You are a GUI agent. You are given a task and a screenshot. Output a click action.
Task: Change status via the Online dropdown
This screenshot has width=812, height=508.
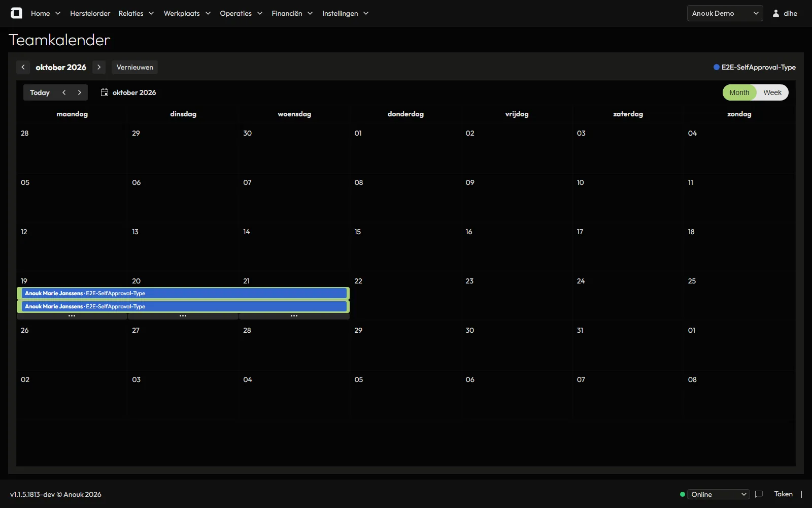pos(719,494)
